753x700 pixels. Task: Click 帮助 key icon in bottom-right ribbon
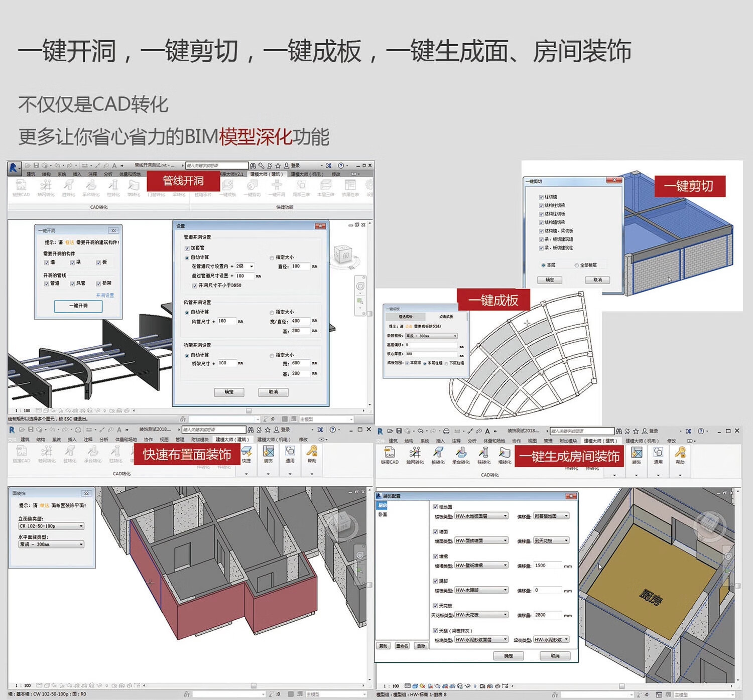pos(680,453)
